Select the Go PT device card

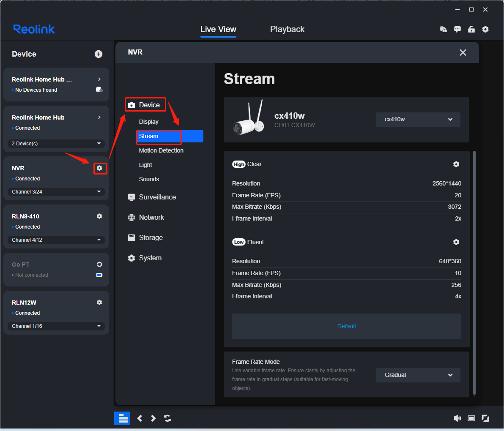(x=56, y=270)
